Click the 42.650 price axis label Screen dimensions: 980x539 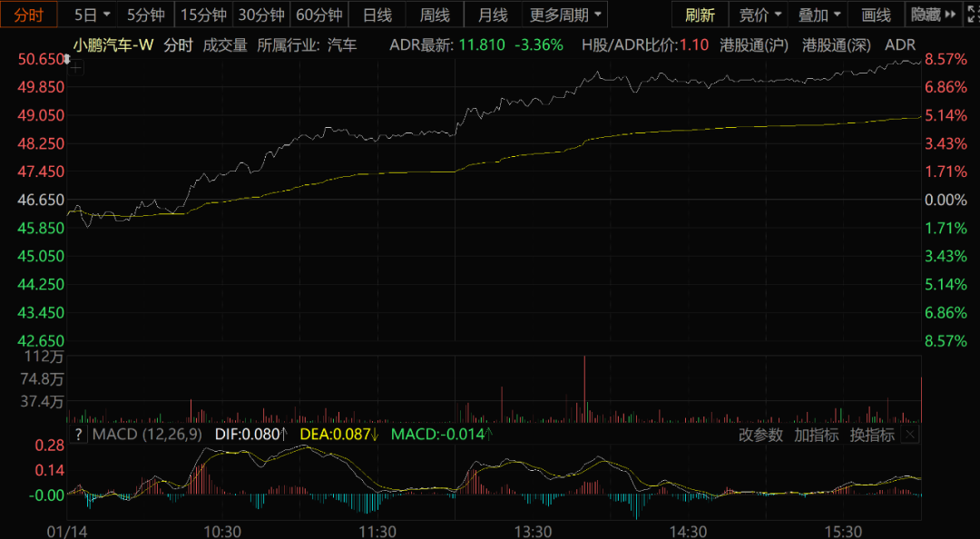pos(41,341)
